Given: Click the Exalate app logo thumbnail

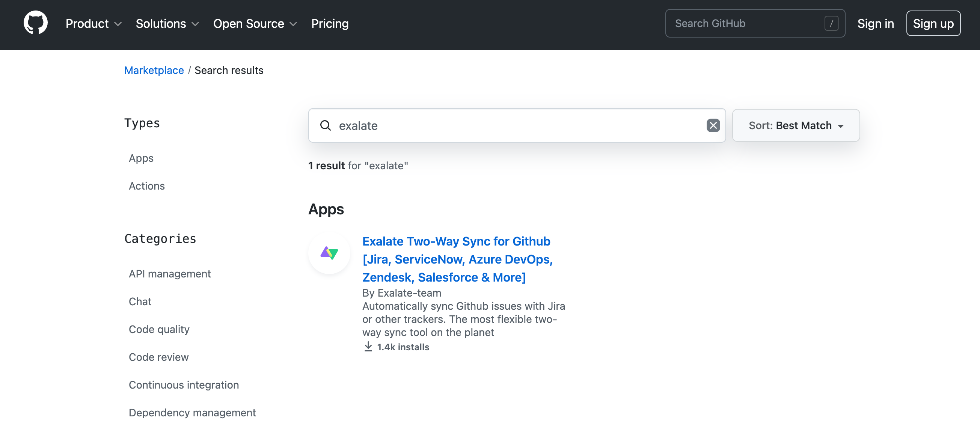Looking at the screenshot, I should [329, 253].
